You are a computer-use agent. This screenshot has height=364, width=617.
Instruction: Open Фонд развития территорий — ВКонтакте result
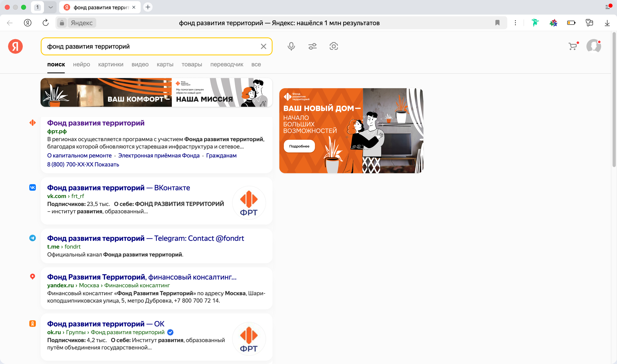point(118,188)
